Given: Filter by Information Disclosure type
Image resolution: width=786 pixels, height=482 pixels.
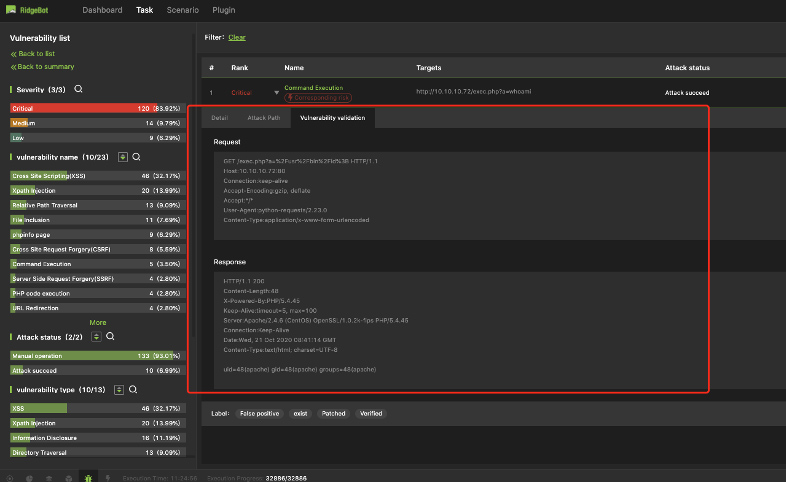Looking at the screenshot, I should pos(98,438).
